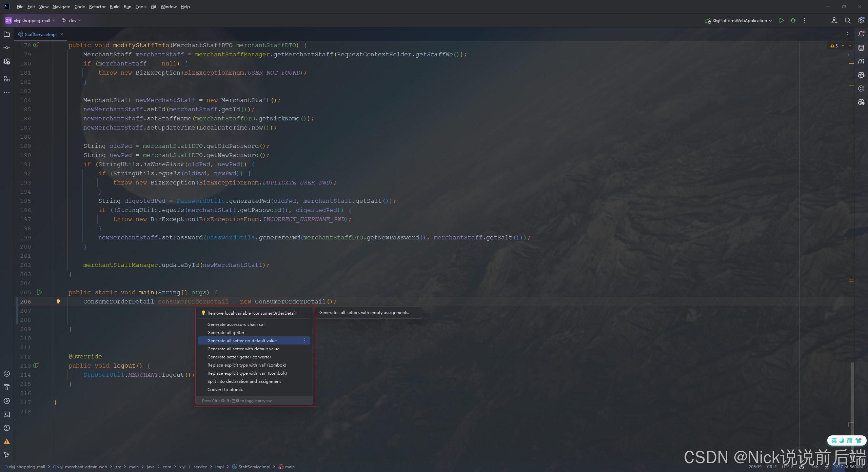This screenshot has width=868, height=472.
Task: Click StaffServiceImpl in breadcrumb bar
Action: pos(254,467)
